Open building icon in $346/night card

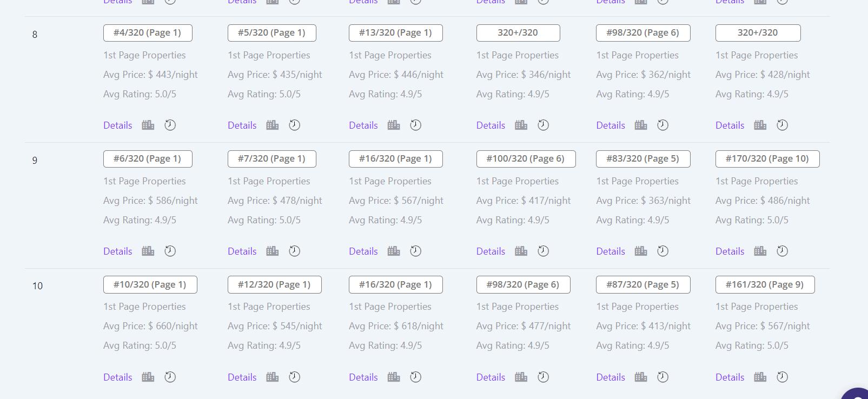coord(521,125)
